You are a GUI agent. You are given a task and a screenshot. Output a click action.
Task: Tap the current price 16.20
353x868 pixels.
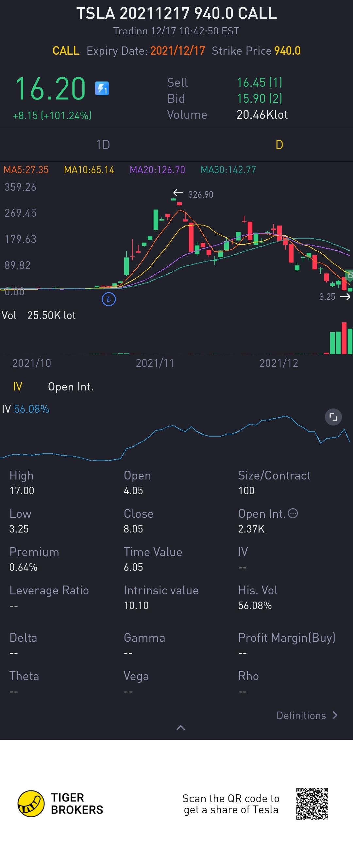coord(50,89)
